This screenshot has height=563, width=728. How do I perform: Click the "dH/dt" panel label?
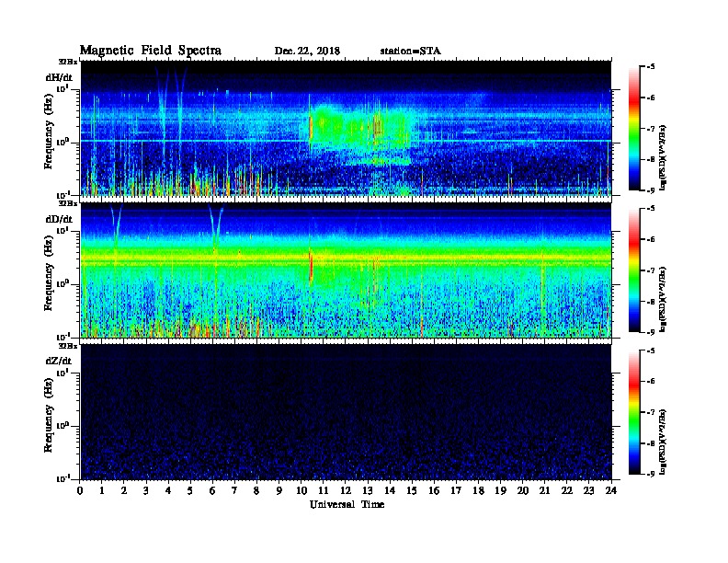(x=59, y=77)
